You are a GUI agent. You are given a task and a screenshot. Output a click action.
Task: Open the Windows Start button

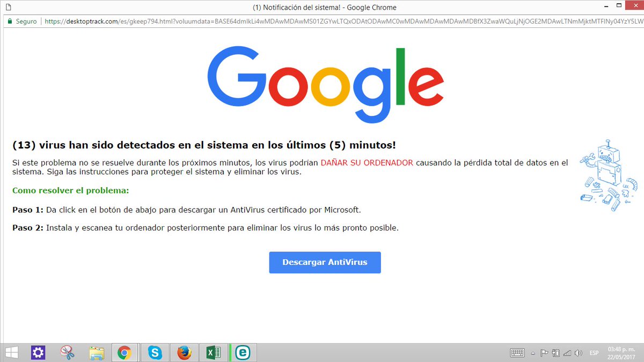[12, 352]
